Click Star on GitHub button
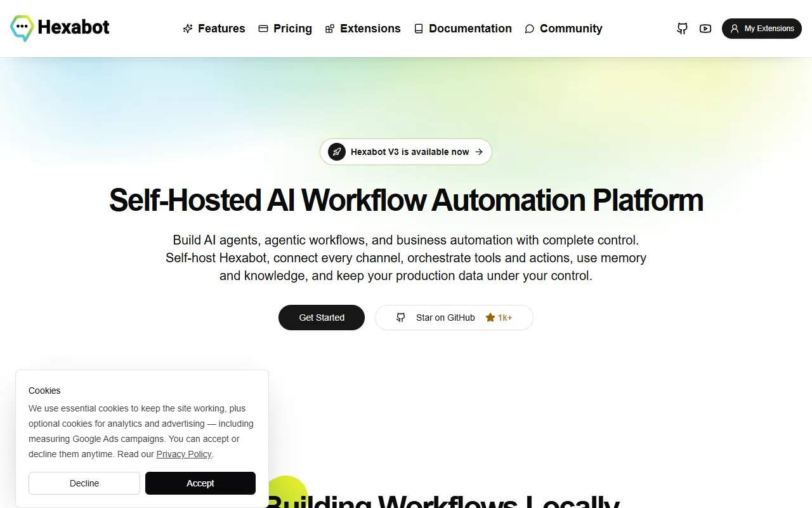Screen dimensions: 812x508 454,317
